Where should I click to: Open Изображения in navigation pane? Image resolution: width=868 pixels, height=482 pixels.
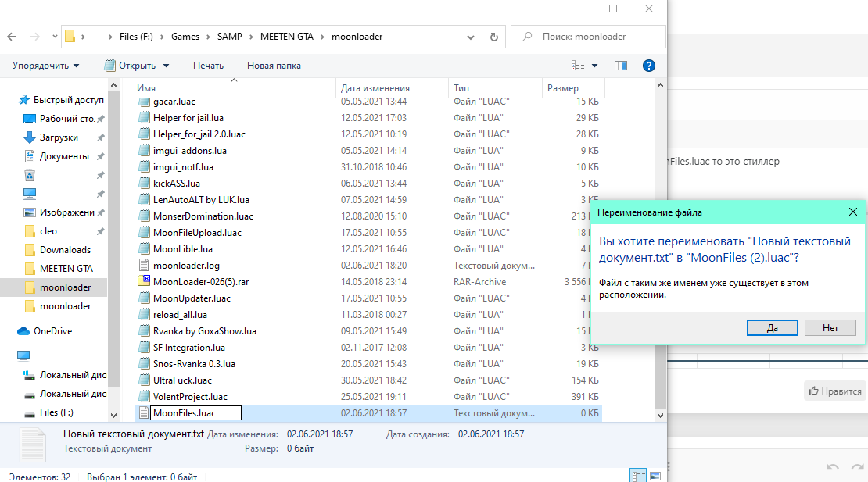(x=59, y=212)
